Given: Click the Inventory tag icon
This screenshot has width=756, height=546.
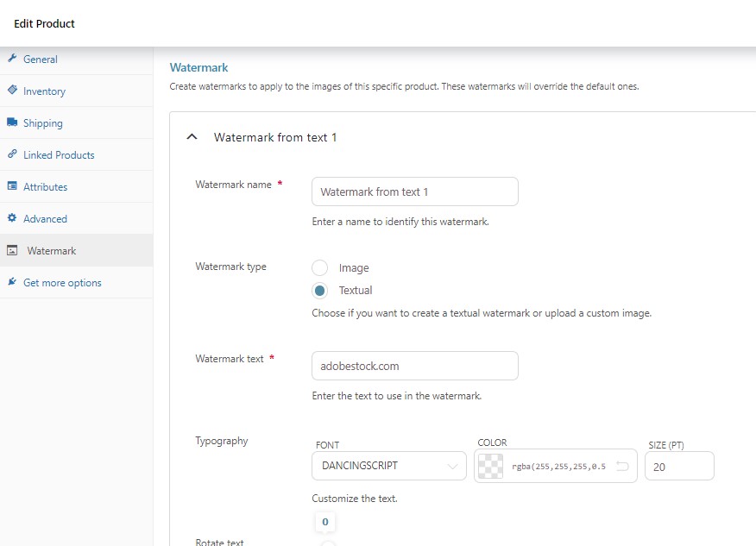Looking at the screenshot, I should point(12,90).
